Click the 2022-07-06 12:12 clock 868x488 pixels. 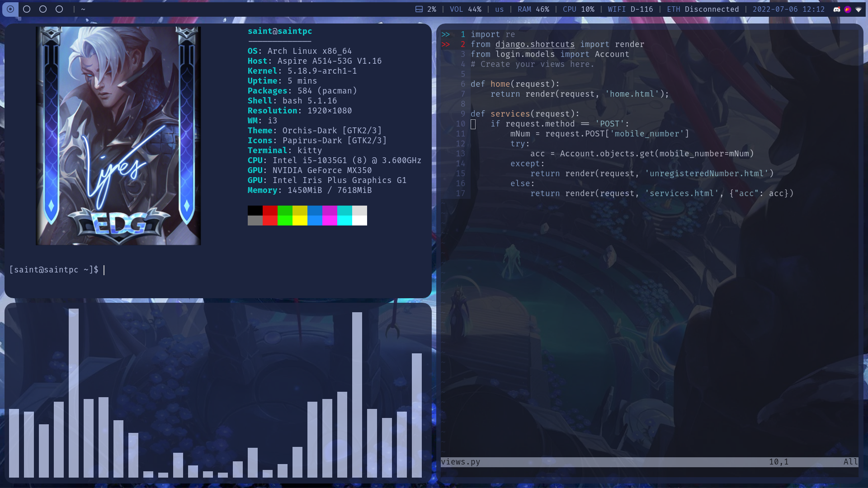789,9
